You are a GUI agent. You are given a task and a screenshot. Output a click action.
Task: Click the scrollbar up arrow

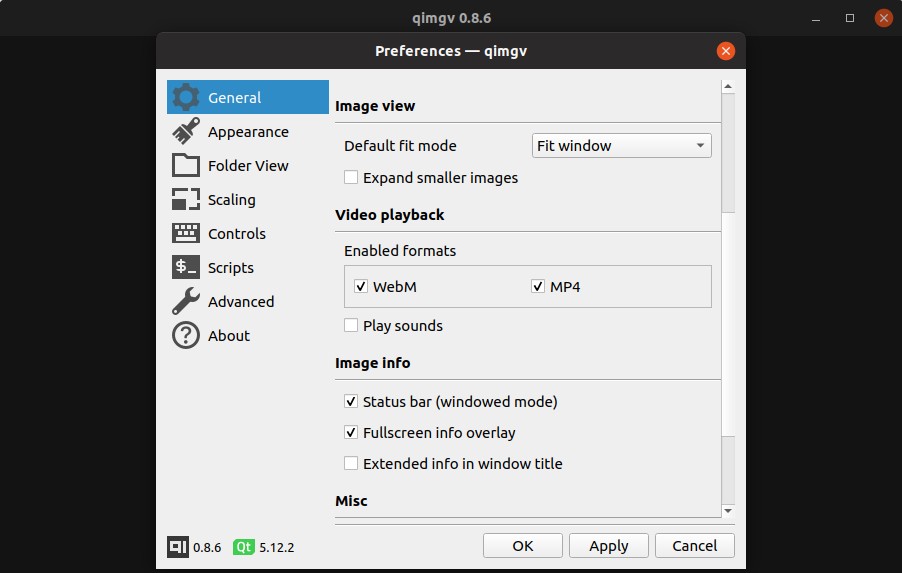(x=728, y=87)
